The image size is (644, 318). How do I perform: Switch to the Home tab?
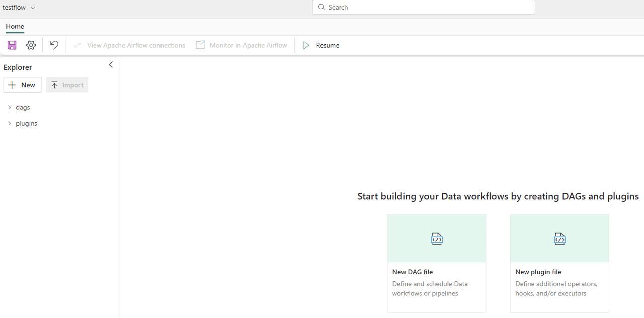pyautogui.click(x=15, y=26)
